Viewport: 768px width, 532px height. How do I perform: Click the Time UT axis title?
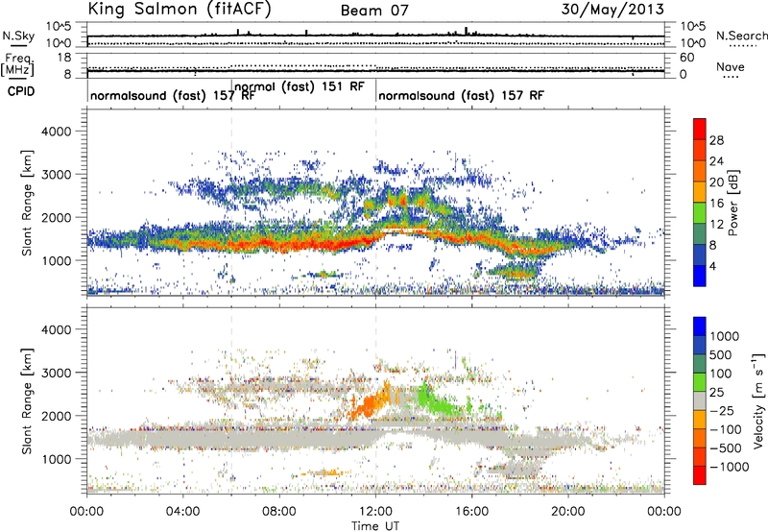(375, 526)
